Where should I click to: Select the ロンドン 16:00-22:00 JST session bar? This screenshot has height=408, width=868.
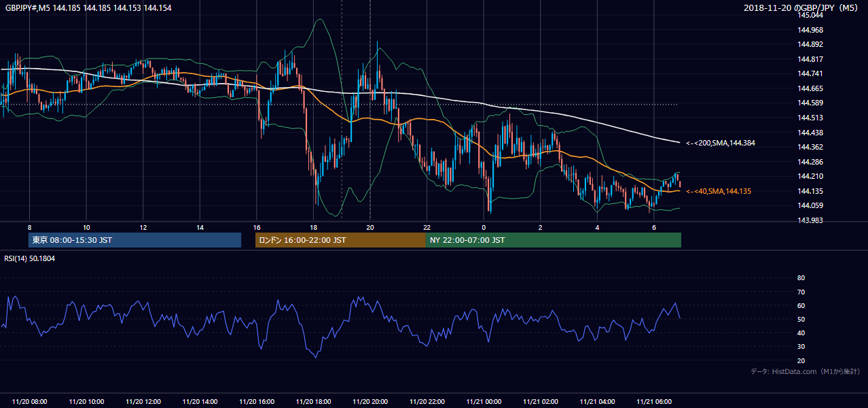pyautogui.click(x=340, y=240)
